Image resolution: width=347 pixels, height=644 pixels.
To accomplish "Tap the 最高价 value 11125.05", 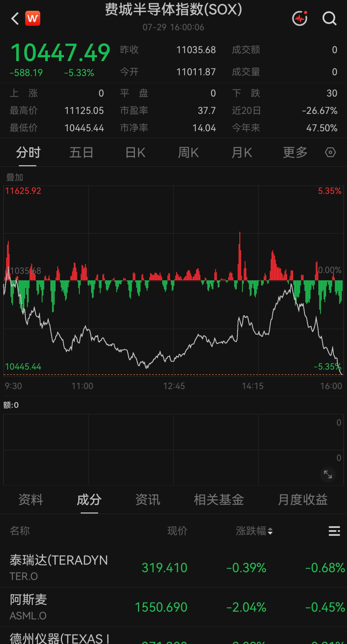I will click(84, 111).
